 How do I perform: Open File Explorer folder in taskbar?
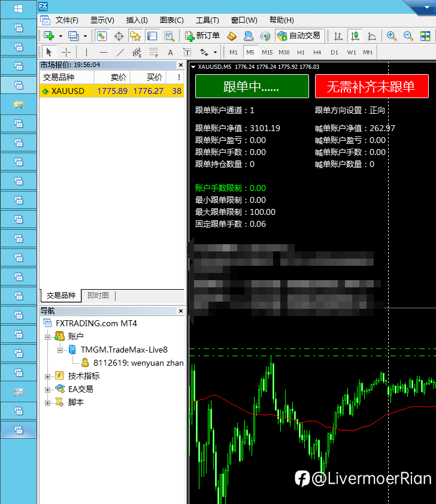click(19, 105)
